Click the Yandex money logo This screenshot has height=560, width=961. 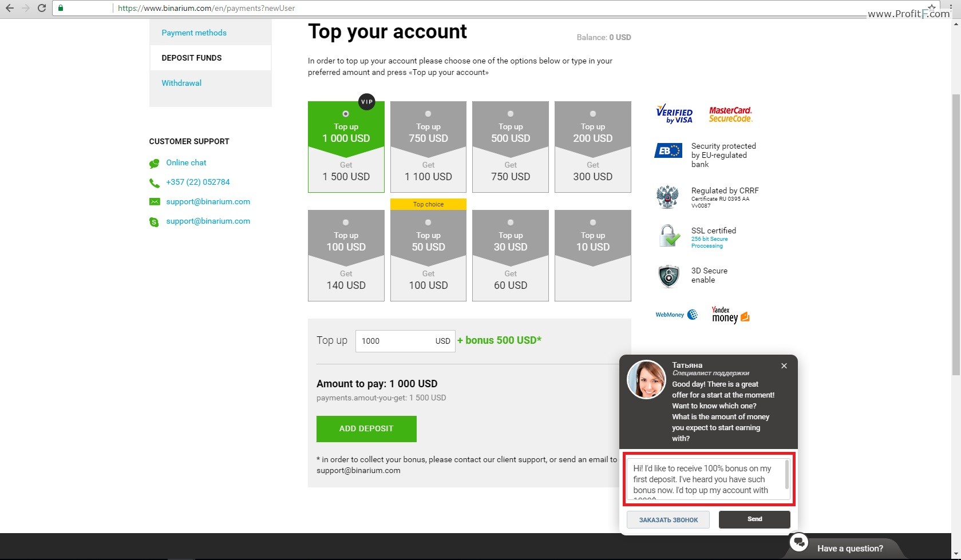click(730, 315)
